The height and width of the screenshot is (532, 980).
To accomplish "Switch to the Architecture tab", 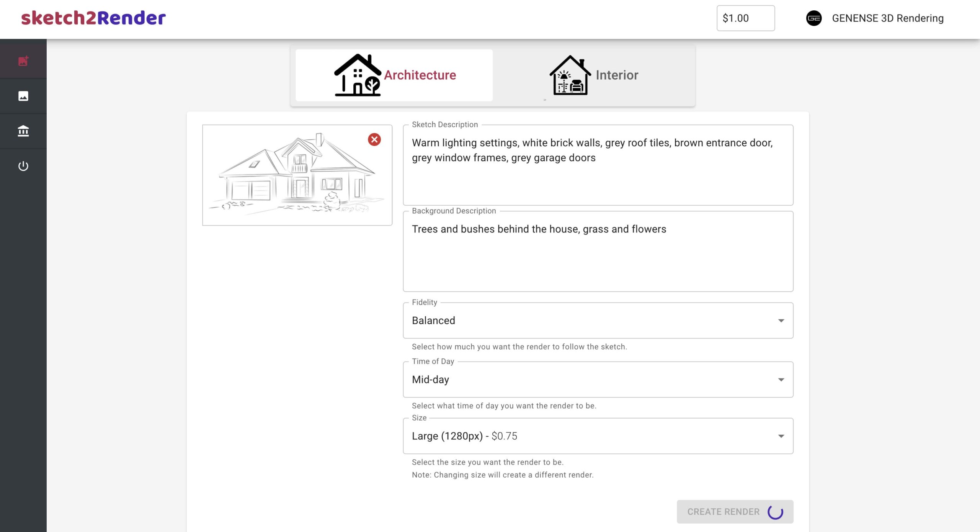I will point(394,75).
